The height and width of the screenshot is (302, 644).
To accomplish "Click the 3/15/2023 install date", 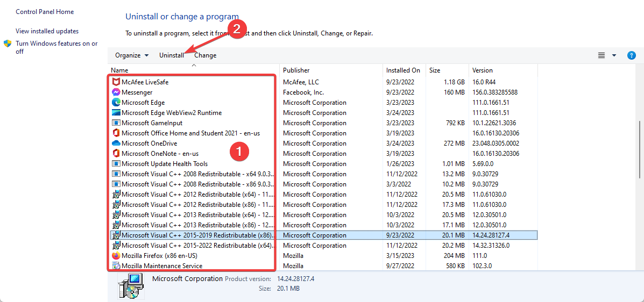I will click(400, 256).
